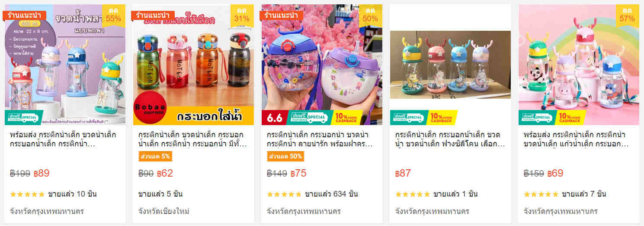
Task: Open the MOTION bottles product image
Action: pos(193,65)
